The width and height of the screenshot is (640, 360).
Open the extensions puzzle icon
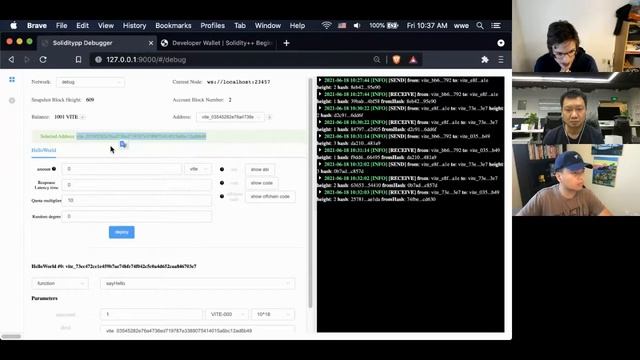(x=484, y=60)
